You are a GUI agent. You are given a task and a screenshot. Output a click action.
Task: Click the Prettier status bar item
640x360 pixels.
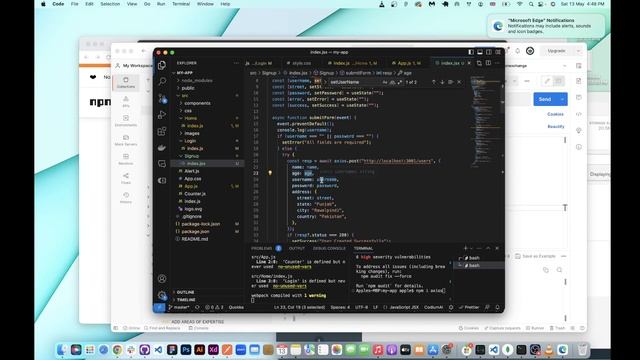(469, 307)
